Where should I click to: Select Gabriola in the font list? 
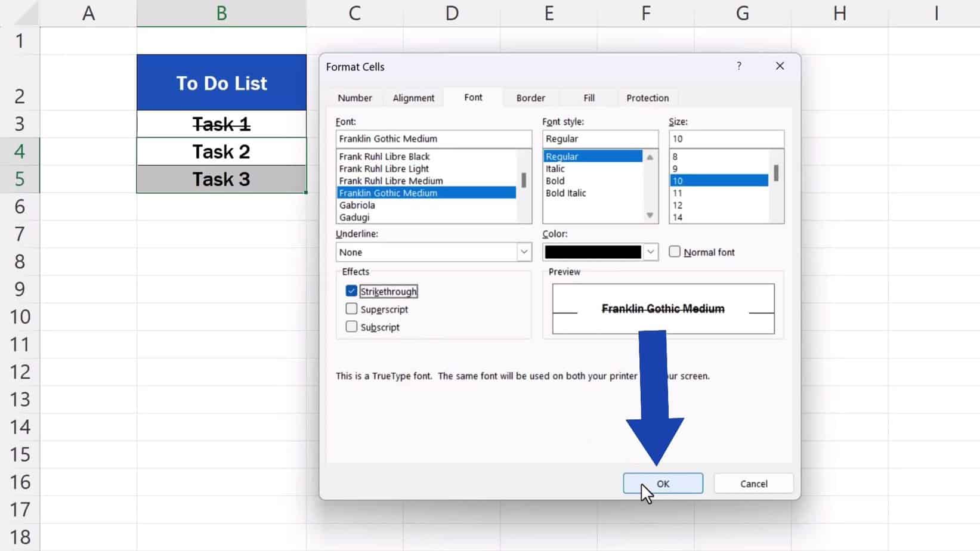357,205
